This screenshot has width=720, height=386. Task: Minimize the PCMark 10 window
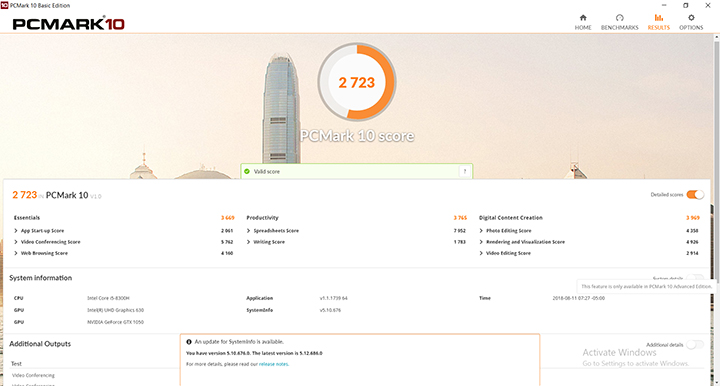(x=664, y=5)
